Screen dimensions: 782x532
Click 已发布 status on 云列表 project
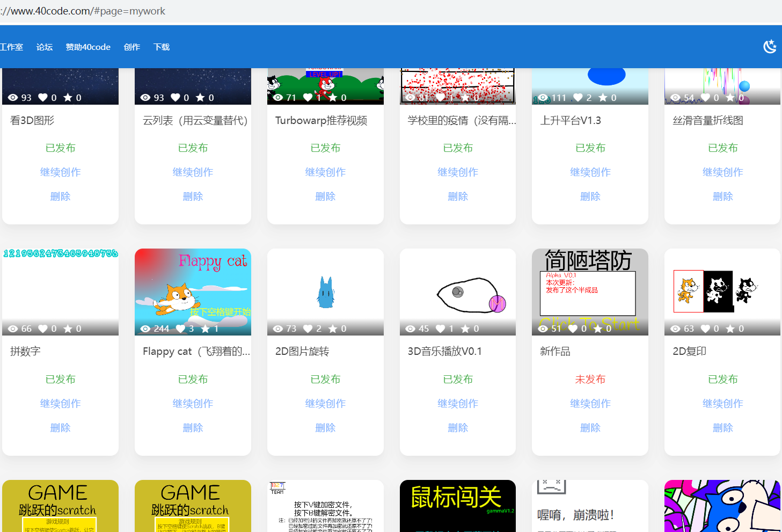click(x=193, y=148)
